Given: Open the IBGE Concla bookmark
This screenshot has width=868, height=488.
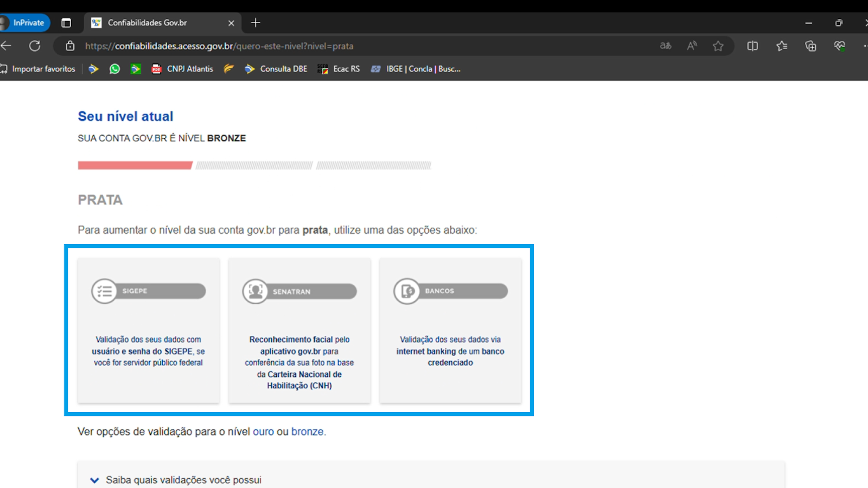Looking at the screenshot, I should point(416,69).
